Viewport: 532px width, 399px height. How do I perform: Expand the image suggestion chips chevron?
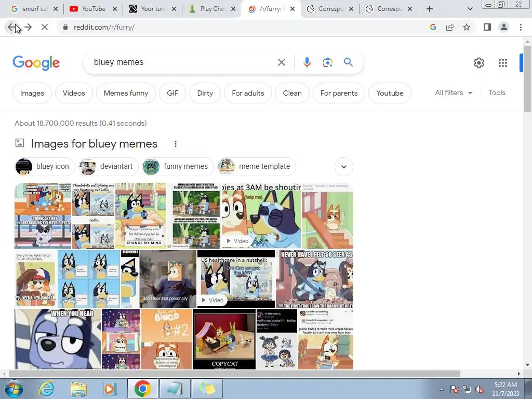click(344, 167)
